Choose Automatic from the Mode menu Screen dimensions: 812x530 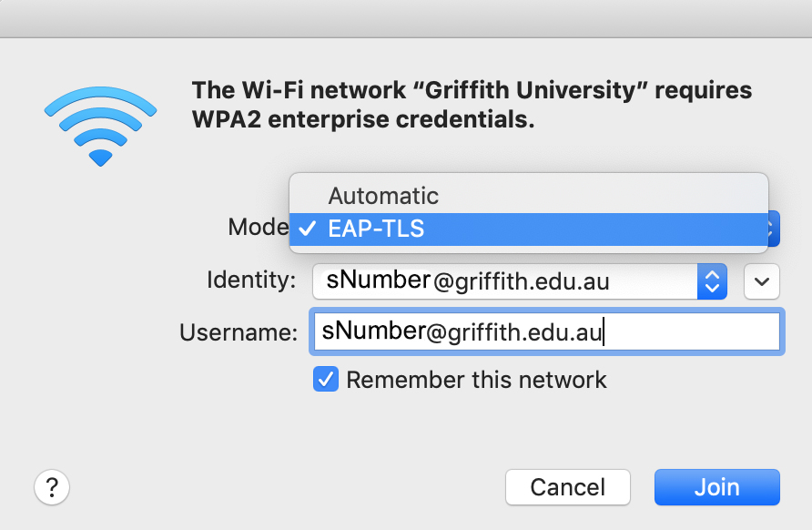(x=383, y=196)
